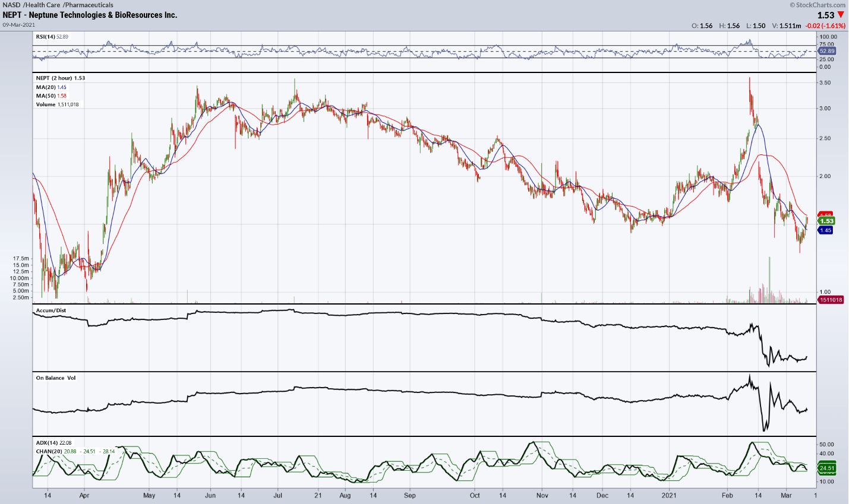Click the 'ADX(14) 22.08' indicator label

(53, 443)
